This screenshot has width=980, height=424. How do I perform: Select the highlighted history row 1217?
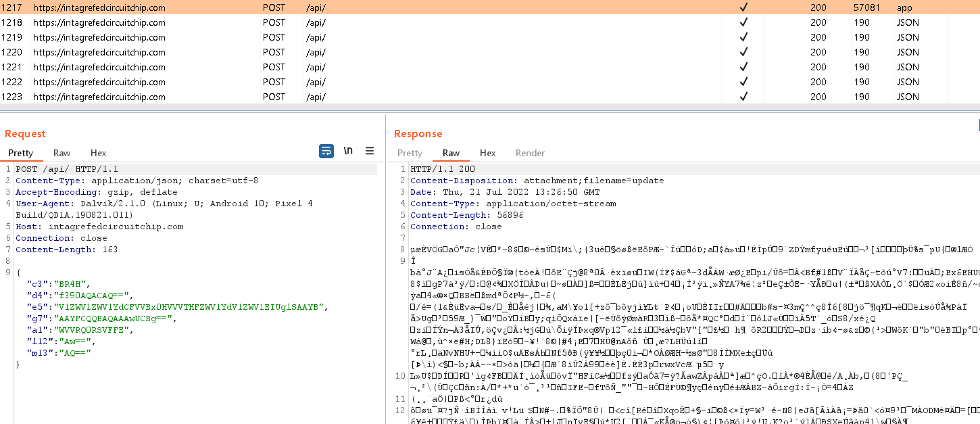99,8
